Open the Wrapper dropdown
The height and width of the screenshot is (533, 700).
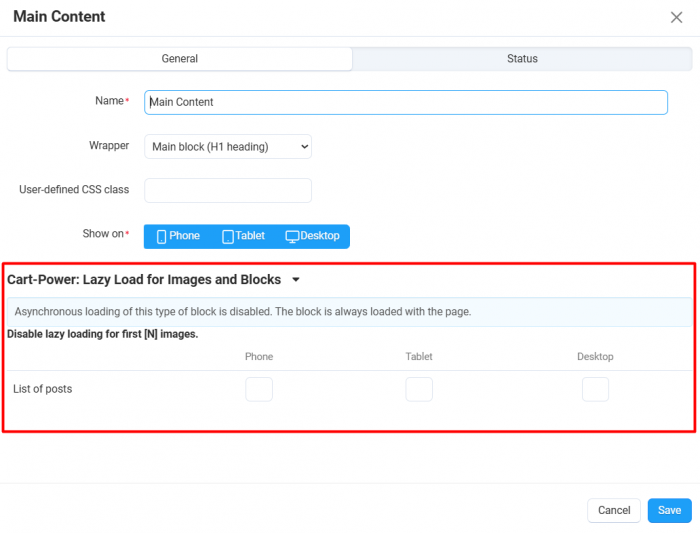pyautogui.click(x=228, y=146)
